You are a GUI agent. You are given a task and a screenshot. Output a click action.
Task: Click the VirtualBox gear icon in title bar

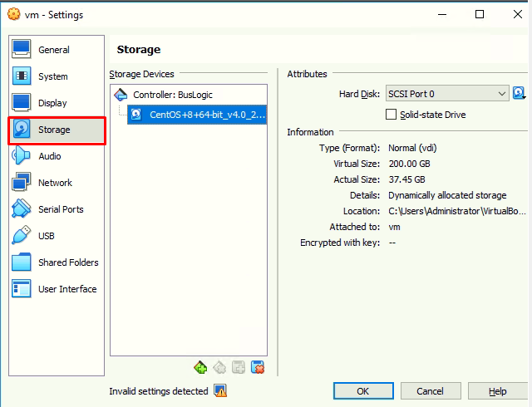pos(14,14)
